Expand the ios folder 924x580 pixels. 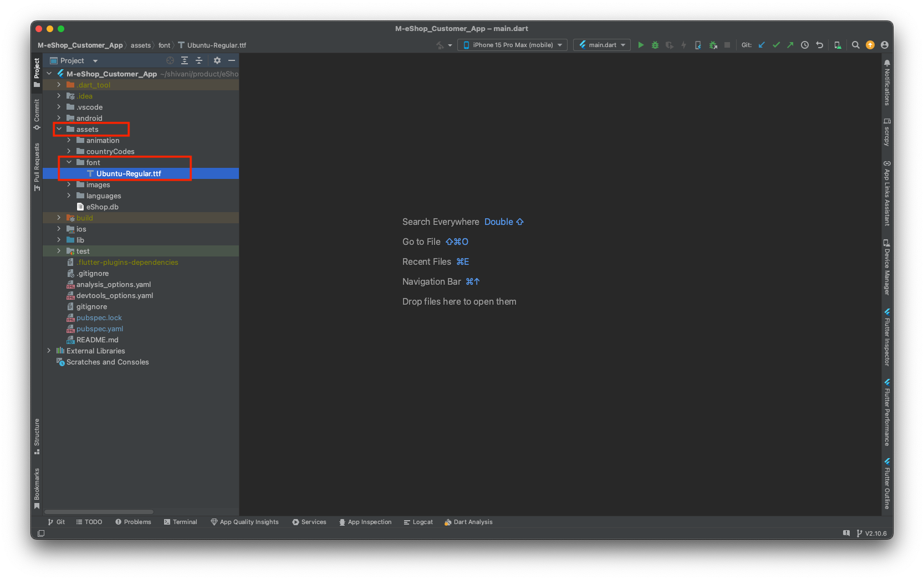click(x=59, y=229)
